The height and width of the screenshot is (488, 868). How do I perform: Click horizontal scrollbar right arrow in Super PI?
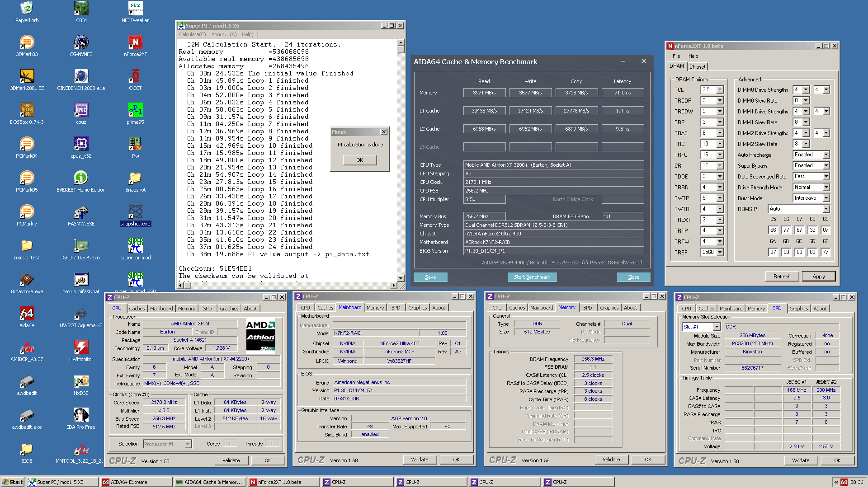[393, 285]
